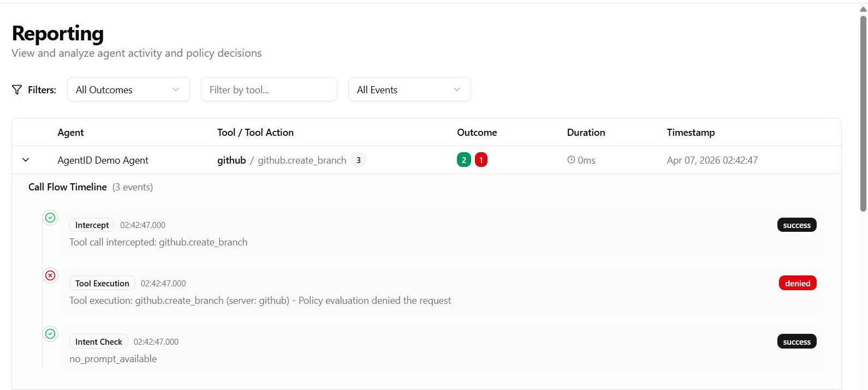Image resolution: width=868 pixels, height=390 pixels.
Task: Collapse the AgentID Demo Agent row
Action: (26, 160)
